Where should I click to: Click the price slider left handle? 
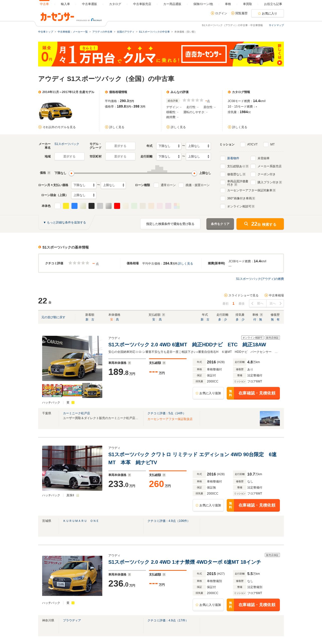(x=71, y=173)
